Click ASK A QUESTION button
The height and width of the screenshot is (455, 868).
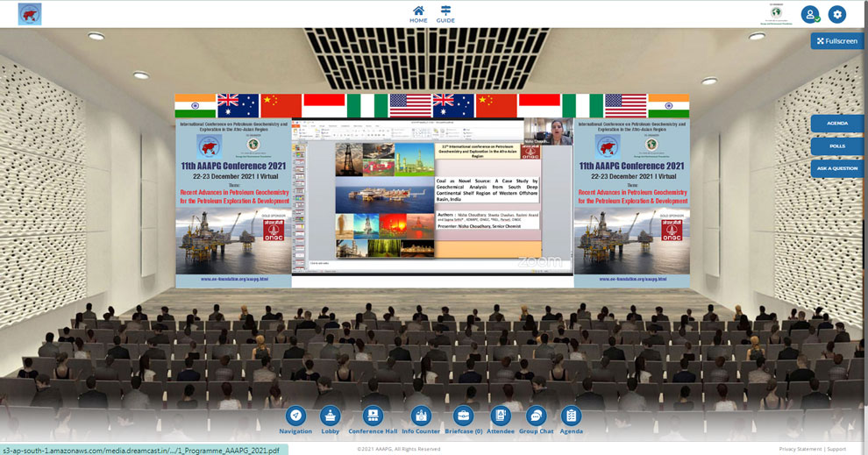pyautogui.click(x=837, y=168)
